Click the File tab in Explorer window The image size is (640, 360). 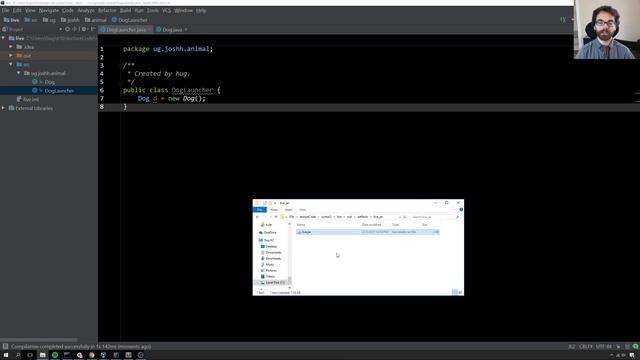click(260, 210)
